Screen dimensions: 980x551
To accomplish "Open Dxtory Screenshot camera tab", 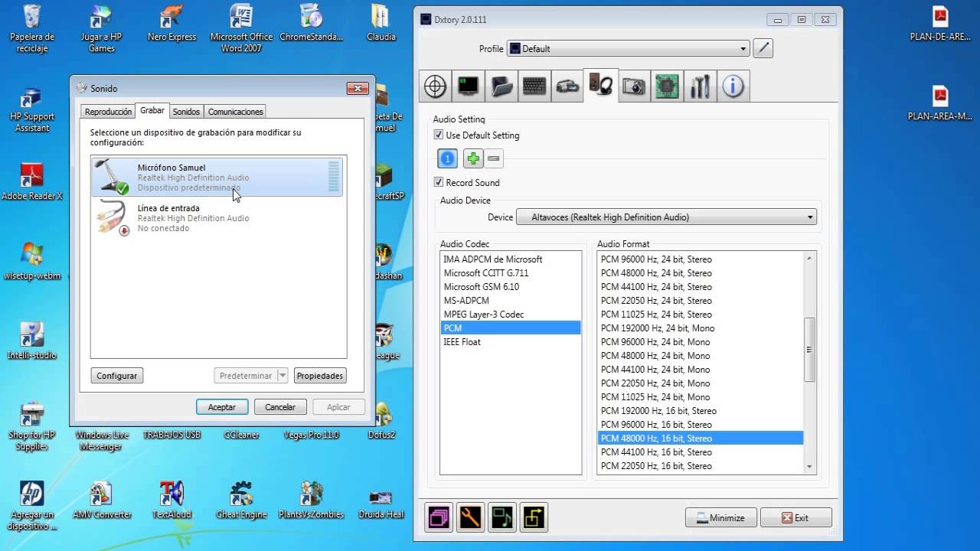I will [x=634, y=86].
